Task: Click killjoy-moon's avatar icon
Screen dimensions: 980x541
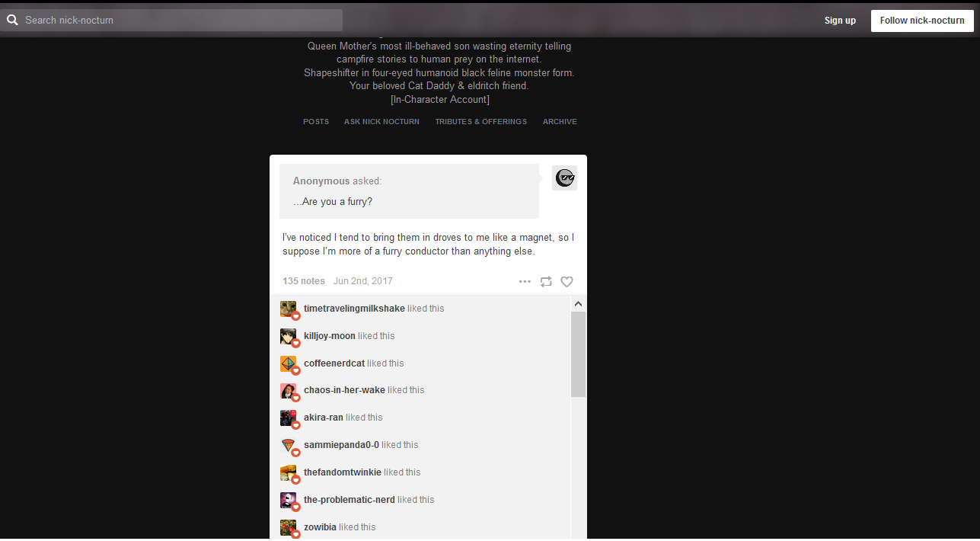Action: (288, 336)
